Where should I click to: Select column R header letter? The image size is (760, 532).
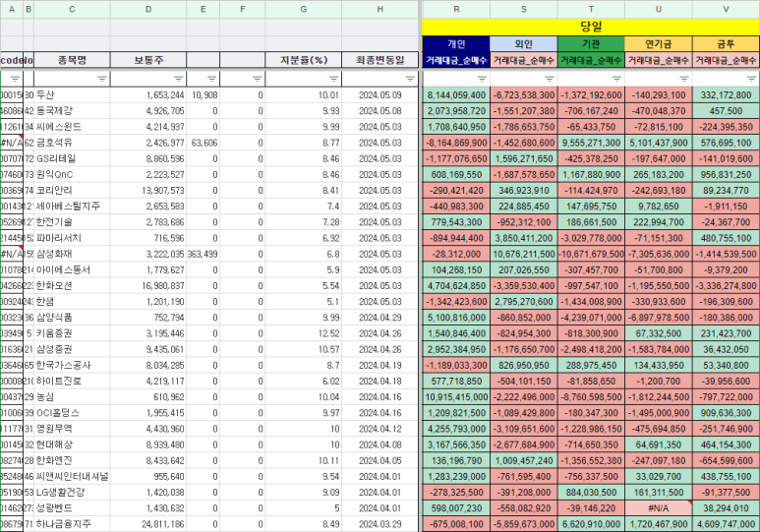tap(456, 9)
